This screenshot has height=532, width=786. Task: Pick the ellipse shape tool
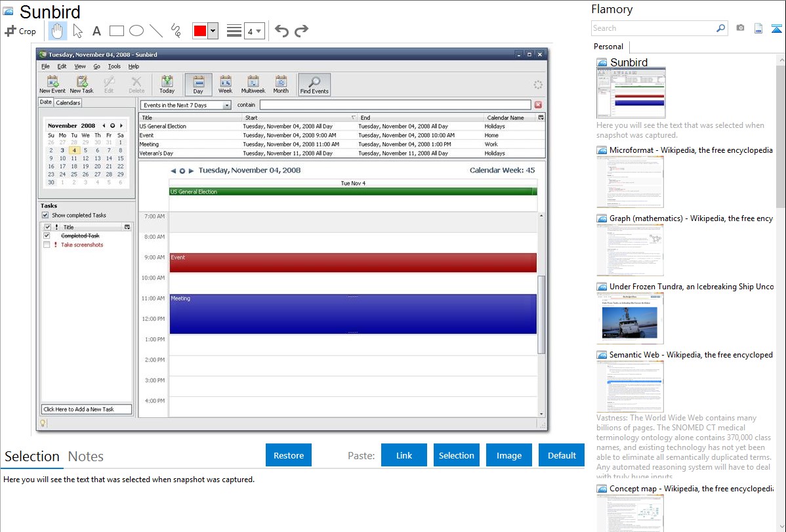pos(136,31)
